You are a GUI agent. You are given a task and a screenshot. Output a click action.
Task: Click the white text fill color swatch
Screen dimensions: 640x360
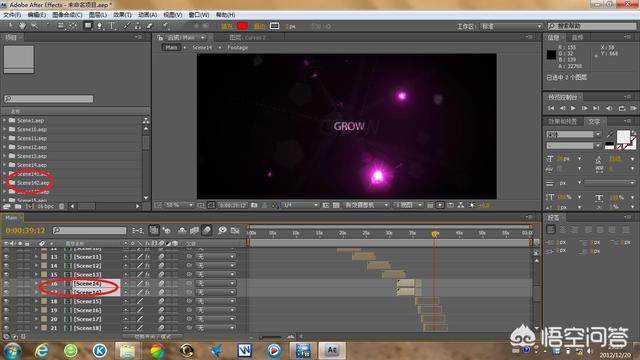coord(623,137)
